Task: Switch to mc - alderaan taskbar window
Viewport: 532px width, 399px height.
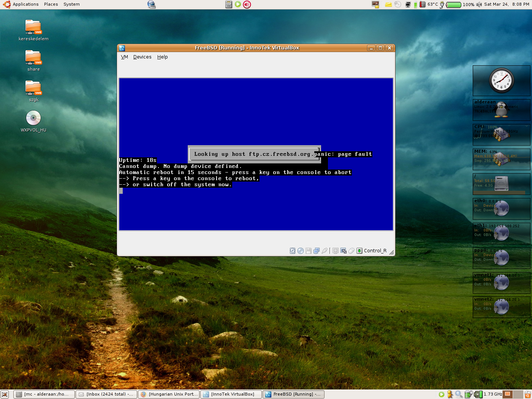Action: point(44,394)
